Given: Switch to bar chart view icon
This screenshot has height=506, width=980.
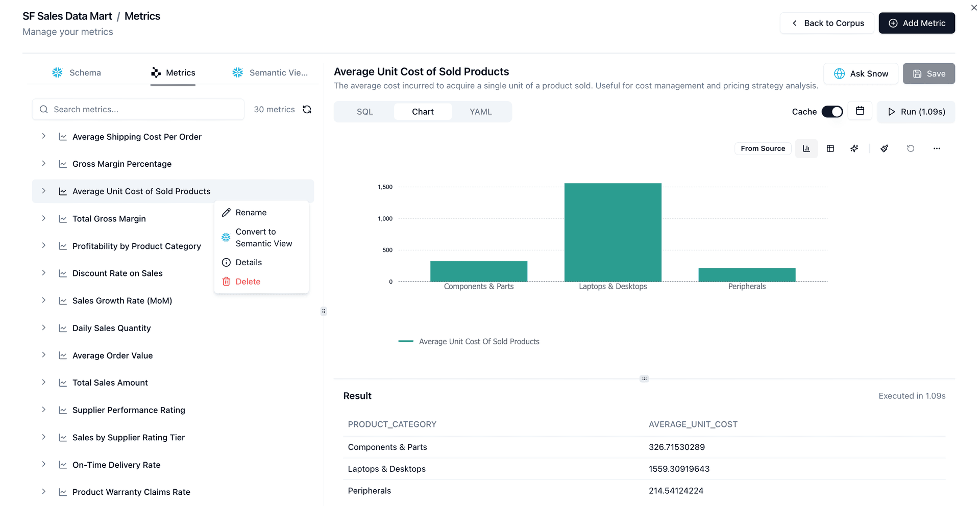Looking at the screenshot, I should click(x=806, y=148).
